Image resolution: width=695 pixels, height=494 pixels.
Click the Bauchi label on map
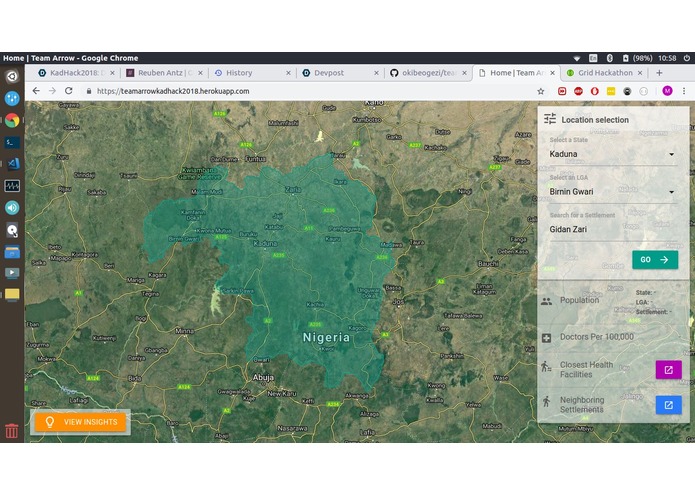[488, 264]
